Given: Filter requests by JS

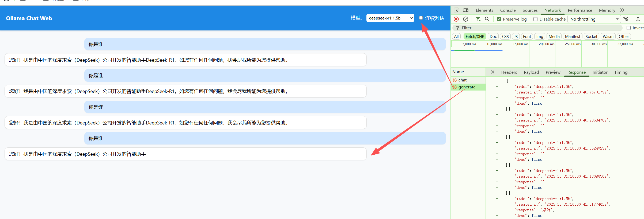Looking at the screenshot, I should click(516, 37).
